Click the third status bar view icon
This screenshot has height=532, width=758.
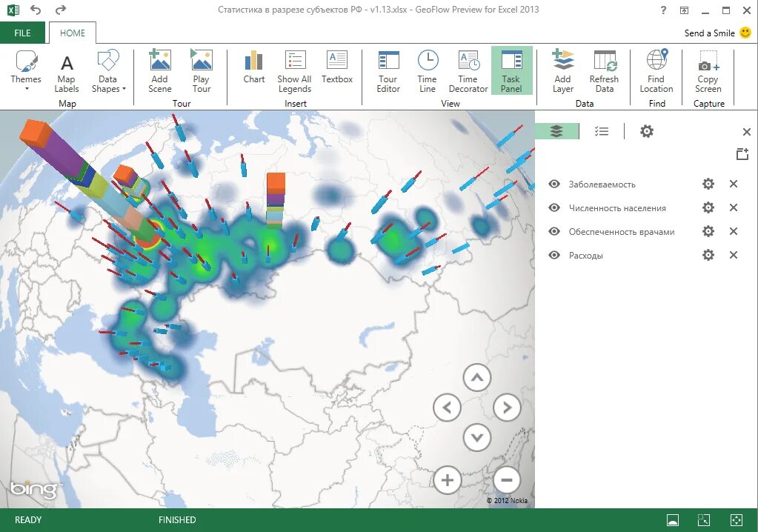pyautogui.click(x=736, y=520)
